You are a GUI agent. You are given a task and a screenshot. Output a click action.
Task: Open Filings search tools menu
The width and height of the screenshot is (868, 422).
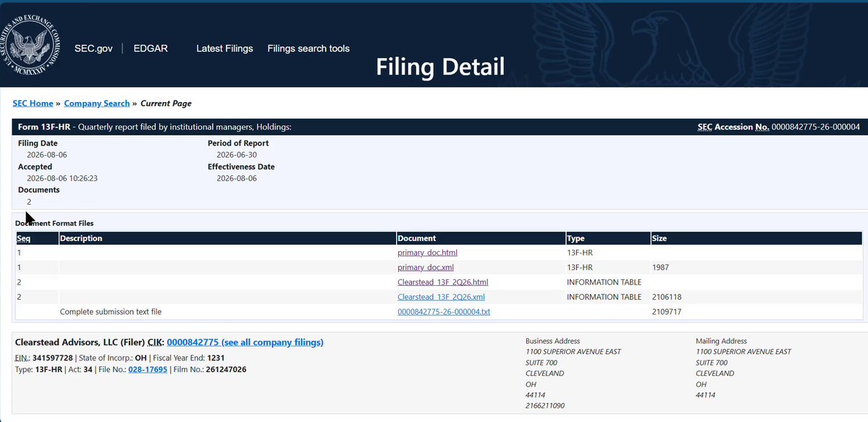pyautogui.click(x=308, y=48)
